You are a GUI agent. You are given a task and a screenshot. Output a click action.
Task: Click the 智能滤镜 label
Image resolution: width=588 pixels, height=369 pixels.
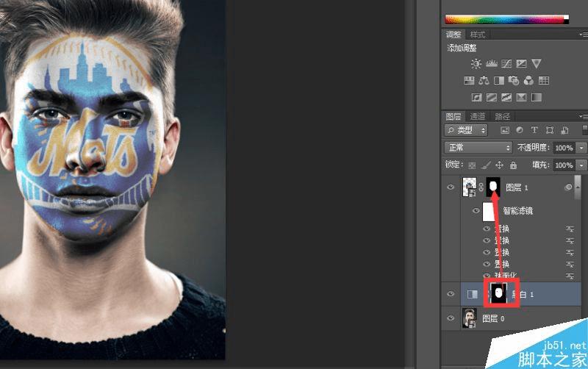pyautogui.click(x=517, y=211)
